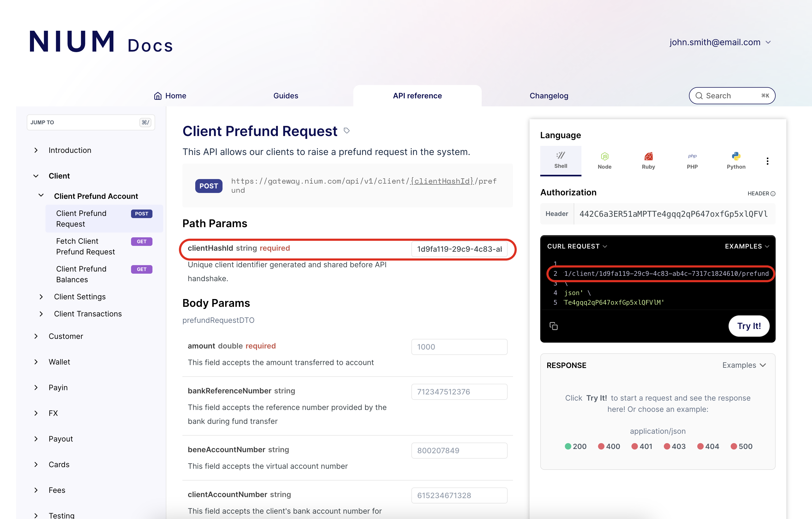Click the user account dropdown menu
The width and height of the screenshot is (812, 519).
[720, 42]
